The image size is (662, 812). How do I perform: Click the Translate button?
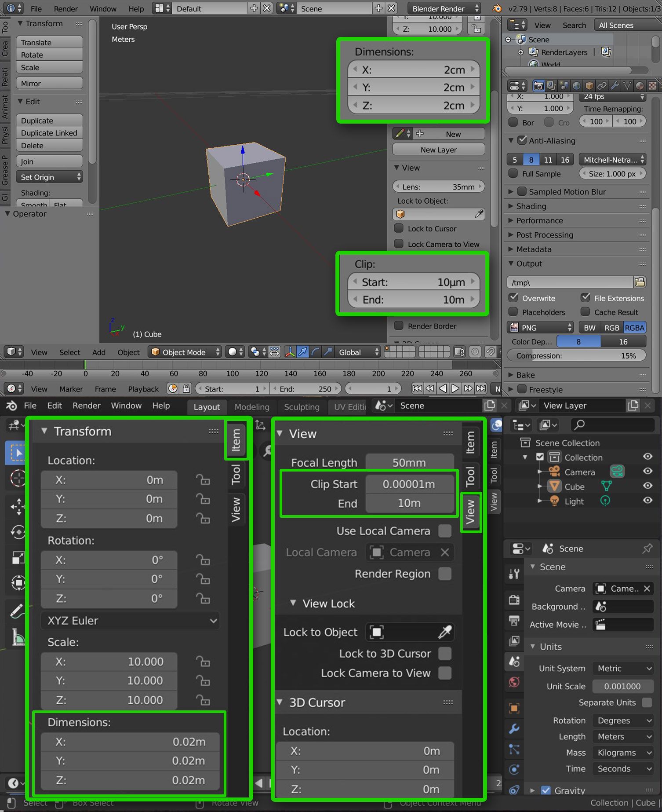(49, 42)
